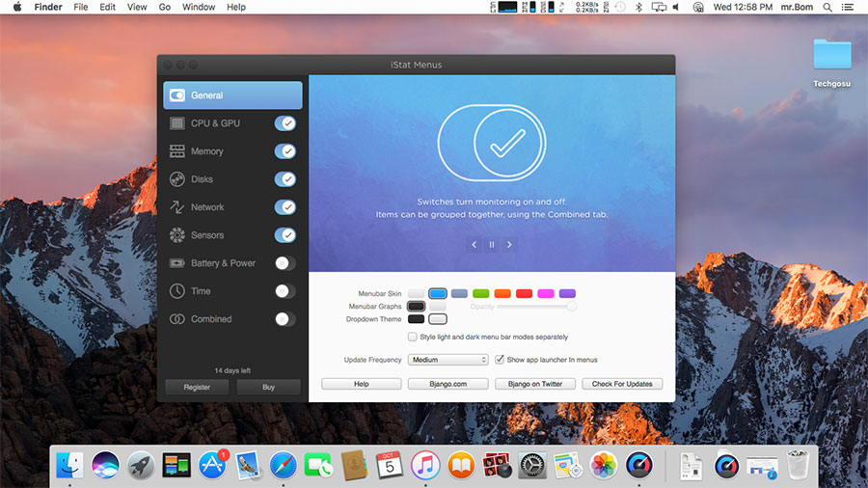Select the purple Menubar Skin swatch
Viewport: 868px width, 488px height.
pos(567,293)
